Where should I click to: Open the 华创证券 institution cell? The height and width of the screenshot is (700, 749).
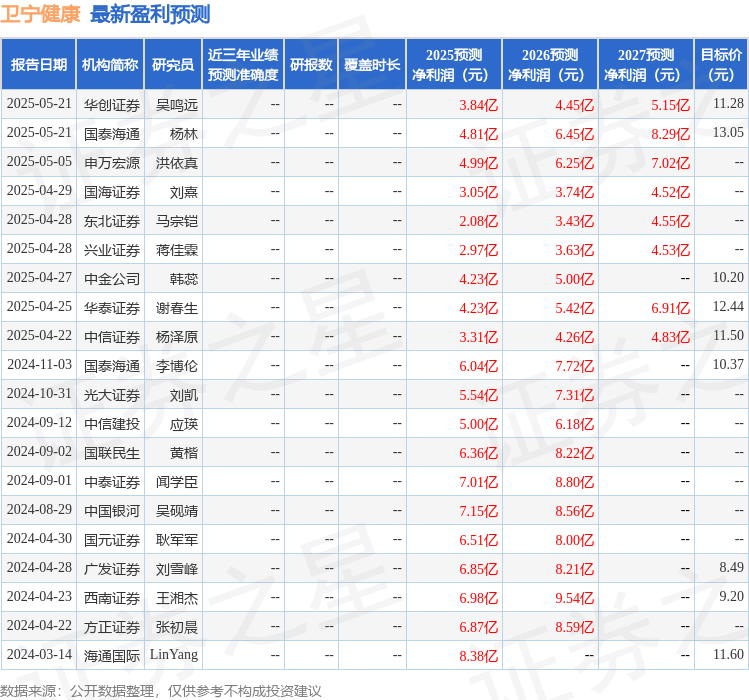coord(111,104)
